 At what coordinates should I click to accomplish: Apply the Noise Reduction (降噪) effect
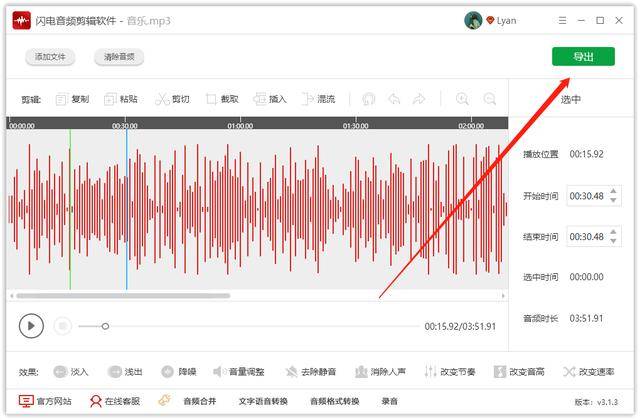pos(179,372)
